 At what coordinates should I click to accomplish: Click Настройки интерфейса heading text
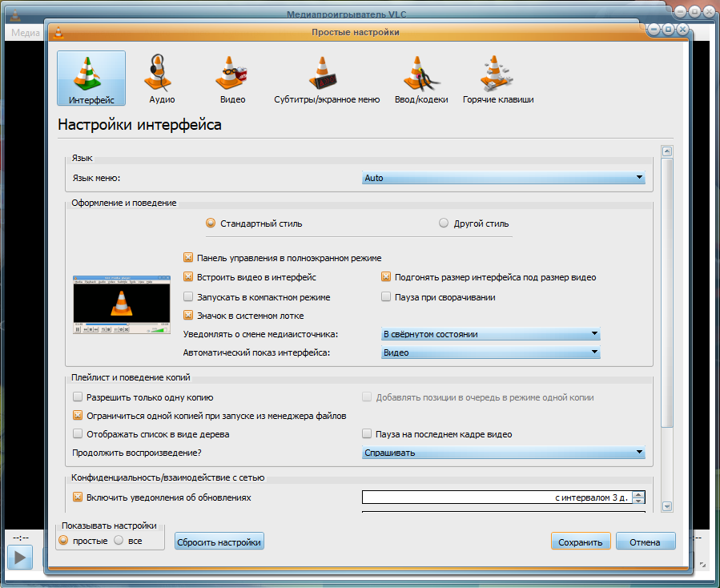pos(139,124)
